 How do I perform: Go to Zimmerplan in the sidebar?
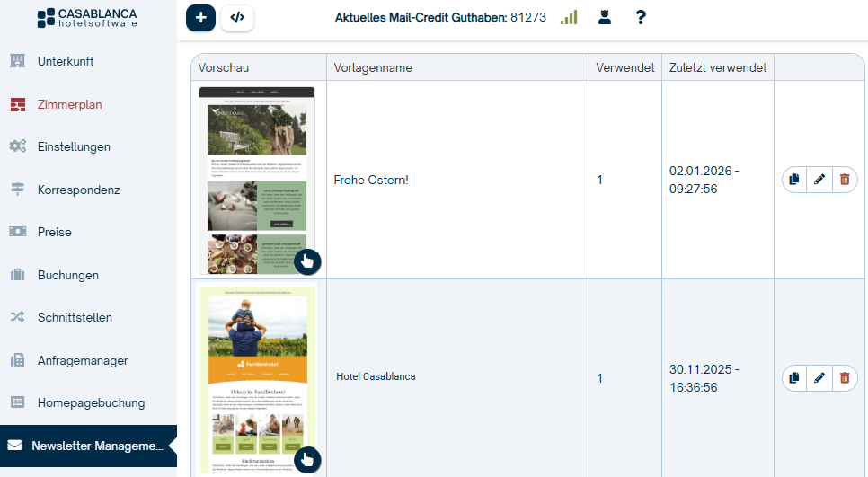coord(69,104)
